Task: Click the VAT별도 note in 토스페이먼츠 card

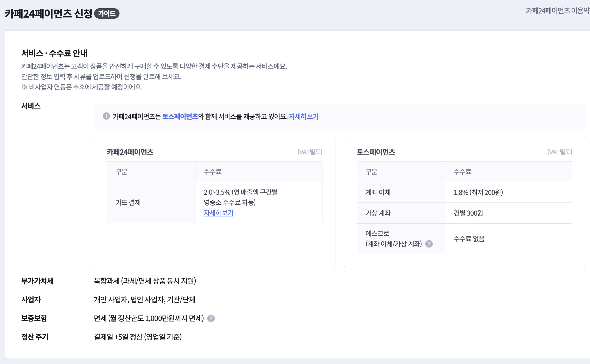Action: tap(559, 152)
